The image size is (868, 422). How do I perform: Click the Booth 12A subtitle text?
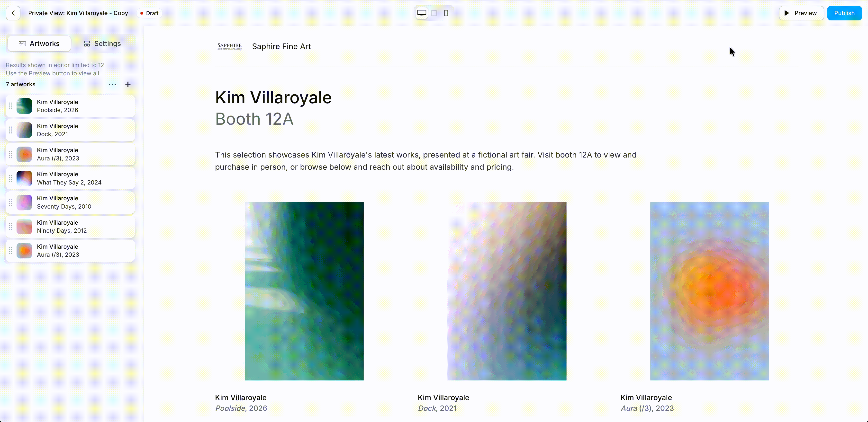click(254, 119)
